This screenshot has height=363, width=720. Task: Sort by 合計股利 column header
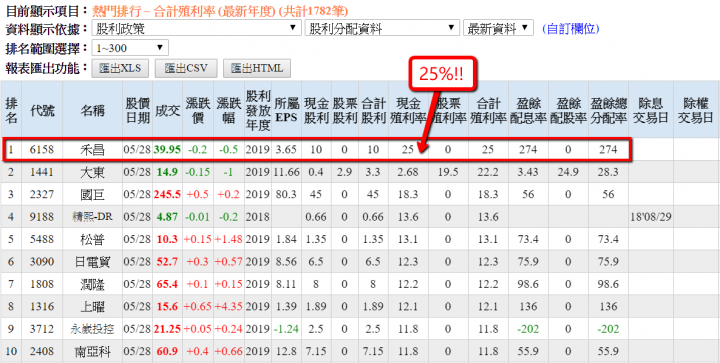click(373, 110)
